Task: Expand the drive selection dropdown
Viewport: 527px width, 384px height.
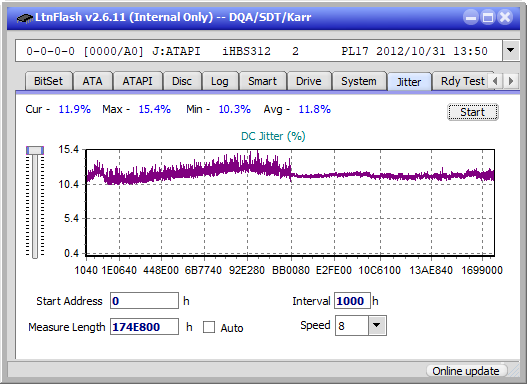Action: (x=511, y=51)
